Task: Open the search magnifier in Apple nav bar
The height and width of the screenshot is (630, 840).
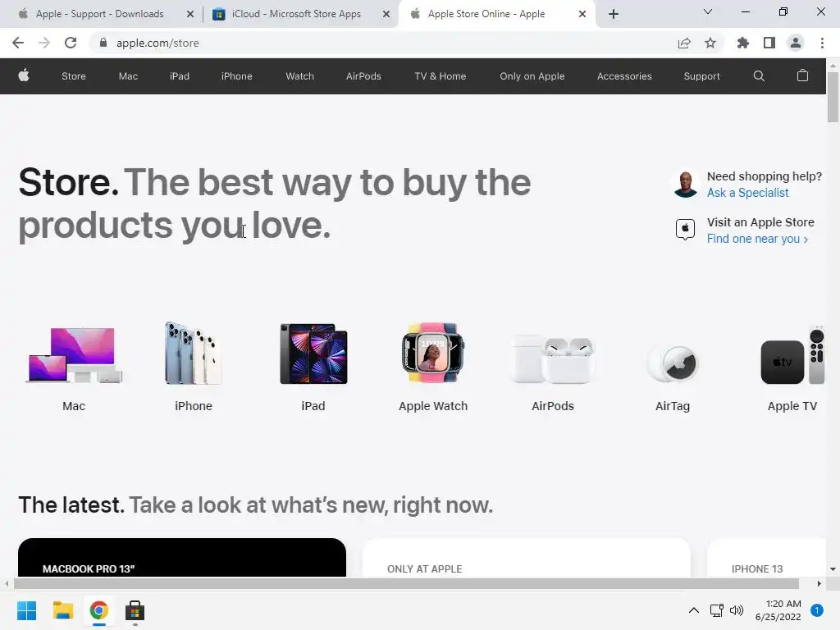Action: [x=759, y=76]
